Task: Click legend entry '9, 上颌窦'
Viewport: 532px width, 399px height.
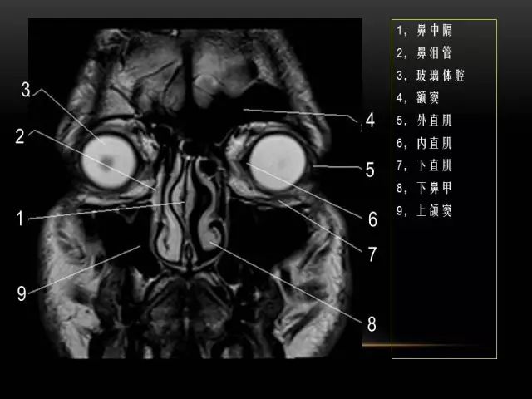Action: [425, 210]
